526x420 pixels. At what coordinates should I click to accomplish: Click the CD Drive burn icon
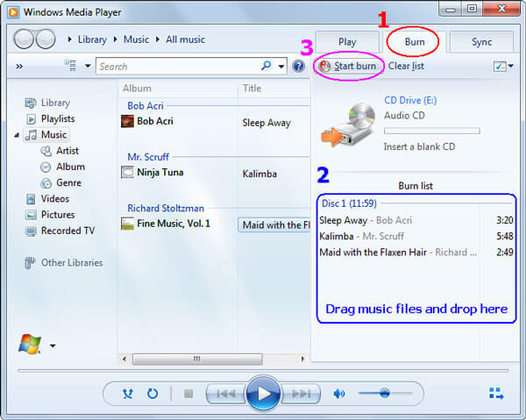click(x=346, y=125)
